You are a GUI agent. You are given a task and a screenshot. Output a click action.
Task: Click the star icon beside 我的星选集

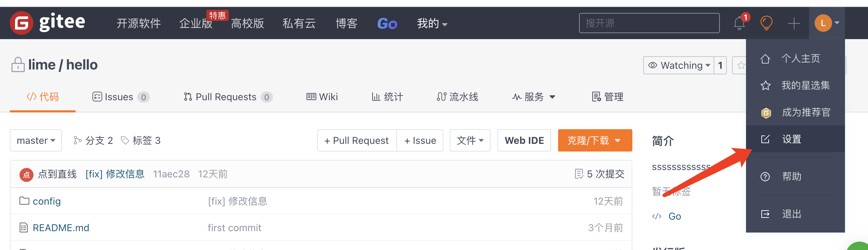pos(766,86)
